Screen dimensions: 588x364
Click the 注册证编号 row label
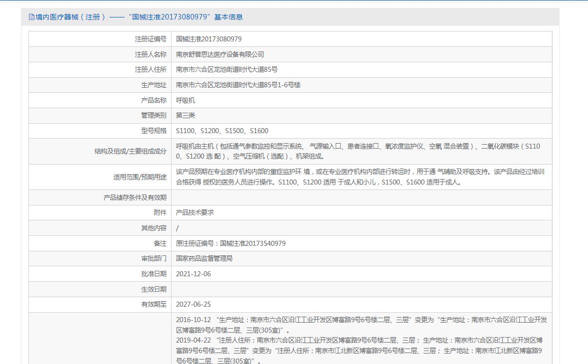151,39
